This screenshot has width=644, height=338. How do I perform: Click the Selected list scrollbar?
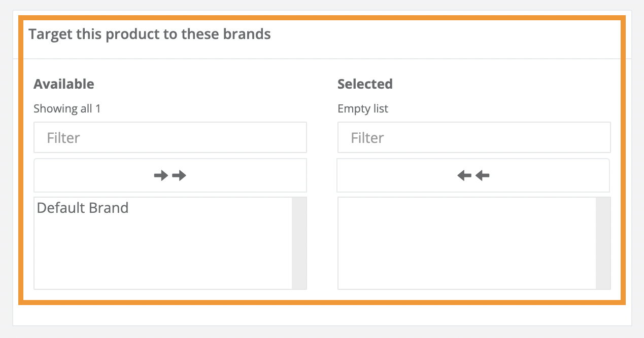click(x=603, y=243)
